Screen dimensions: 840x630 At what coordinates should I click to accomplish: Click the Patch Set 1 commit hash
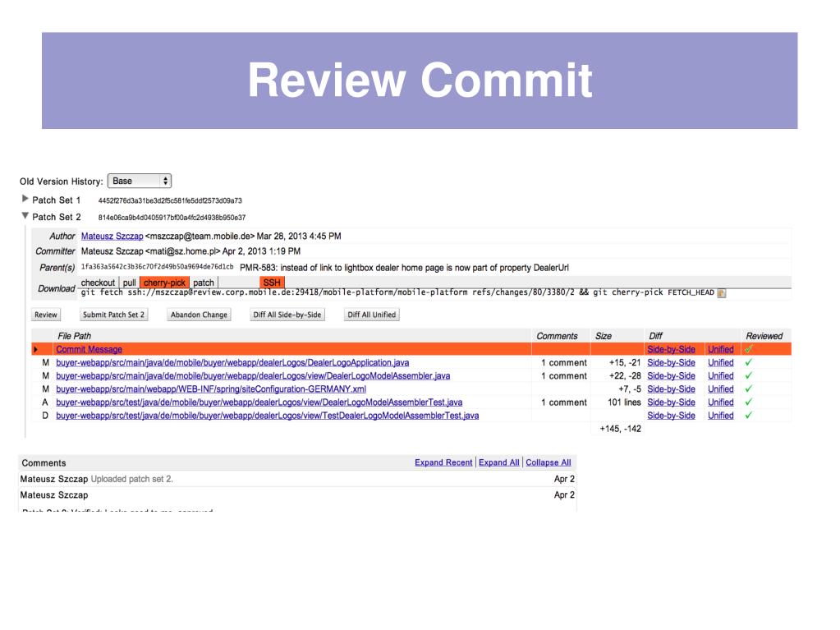170,201
